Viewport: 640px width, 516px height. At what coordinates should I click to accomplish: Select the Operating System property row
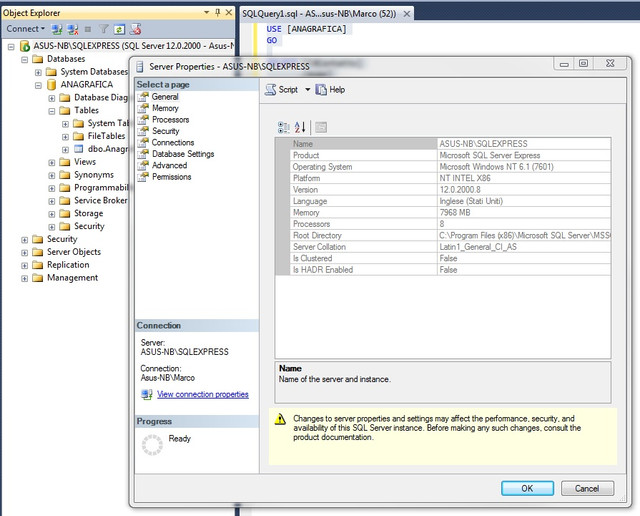pyautogui.click(x=443, y=167)
